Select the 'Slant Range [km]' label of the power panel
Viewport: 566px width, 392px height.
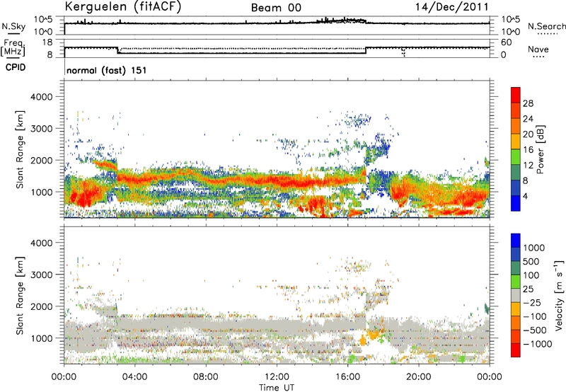tap(20, 149)
